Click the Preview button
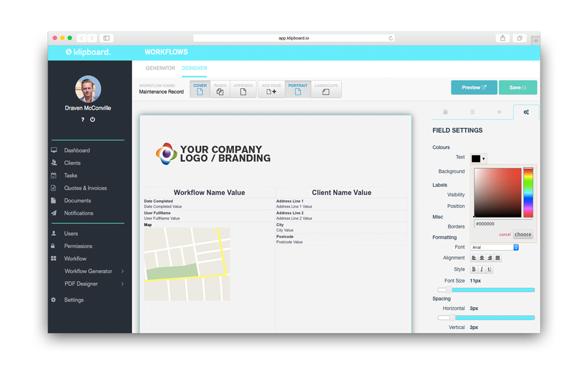 coord(474,87)
